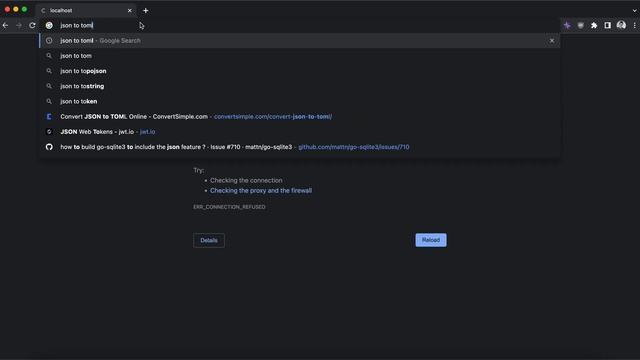Click the 'Details' button
The height and width of the screenshot is (360, 640).
click(209, 240)
